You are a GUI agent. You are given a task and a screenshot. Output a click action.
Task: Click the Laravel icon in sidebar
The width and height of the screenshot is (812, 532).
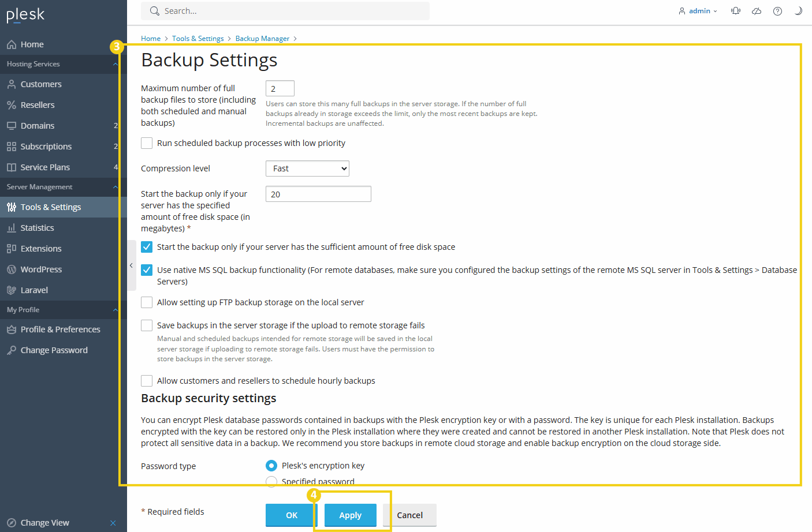point(12,290)
